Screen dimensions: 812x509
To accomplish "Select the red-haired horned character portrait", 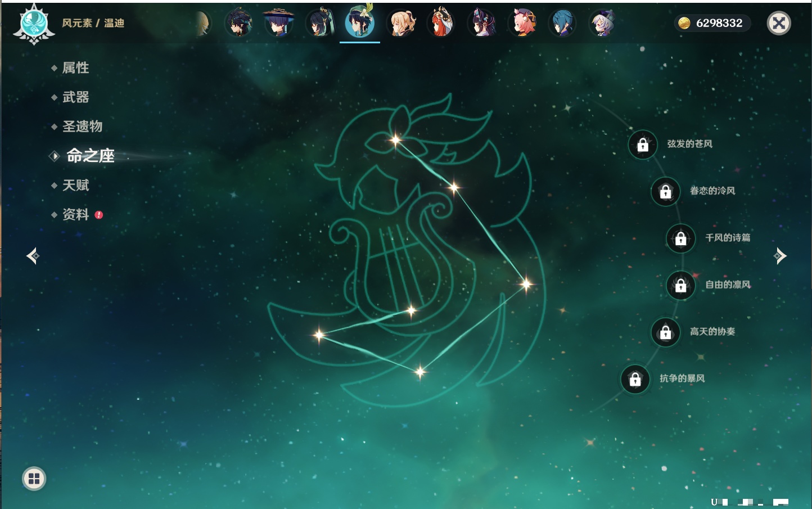I will tap(441, 24).
